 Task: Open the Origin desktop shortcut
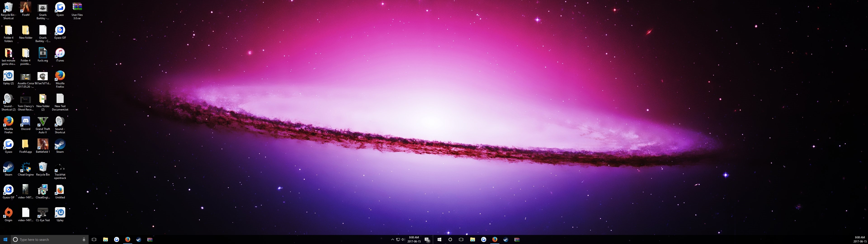coord(8,213)
